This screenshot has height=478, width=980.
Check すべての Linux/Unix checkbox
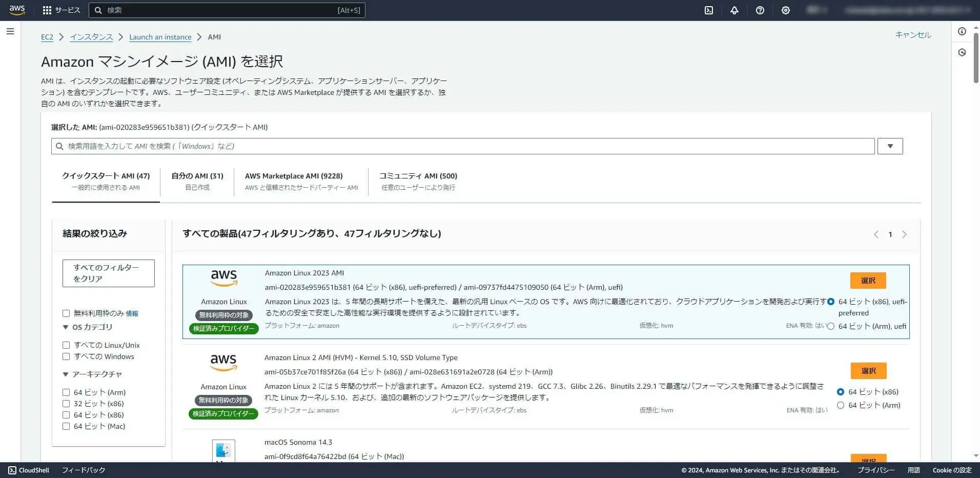[x=66, y=345]
